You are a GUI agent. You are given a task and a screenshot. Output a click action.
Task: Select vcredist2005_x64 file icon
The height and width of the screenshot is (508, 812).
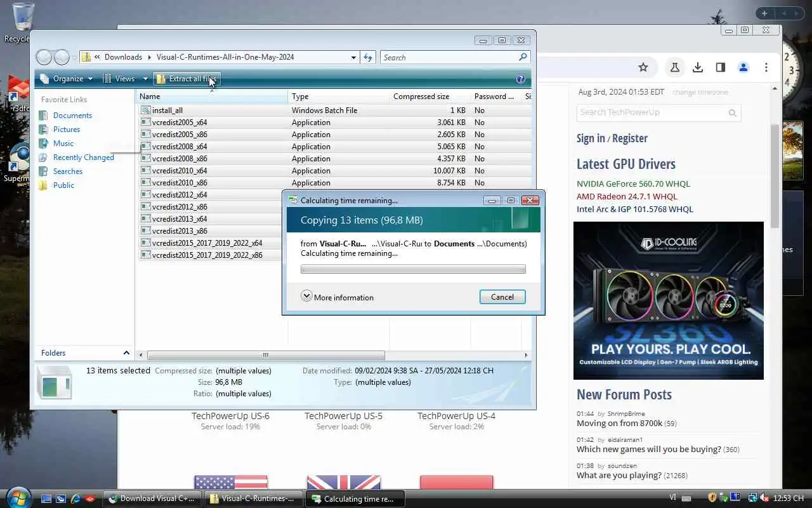coord(145,123)
